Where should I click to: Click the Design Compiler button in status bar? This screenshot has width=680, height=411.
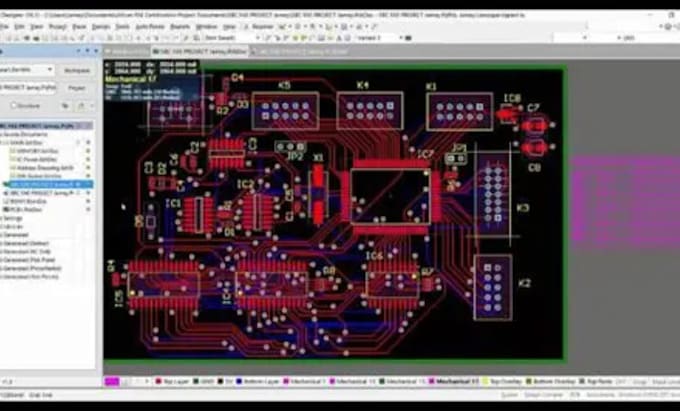[544, 395]
